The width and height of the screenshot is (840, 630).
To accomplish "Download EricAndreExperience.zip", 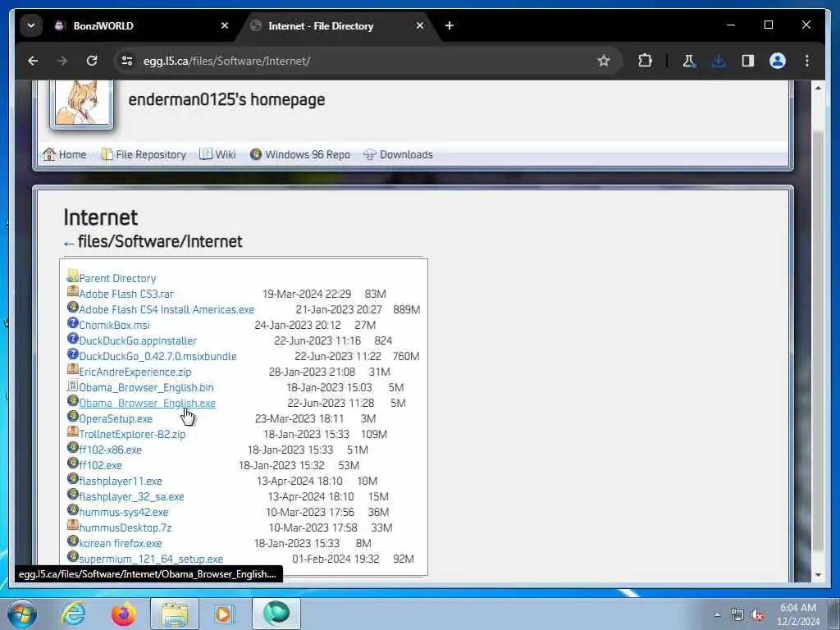I will pyautogui.click(x=135, y=372).
